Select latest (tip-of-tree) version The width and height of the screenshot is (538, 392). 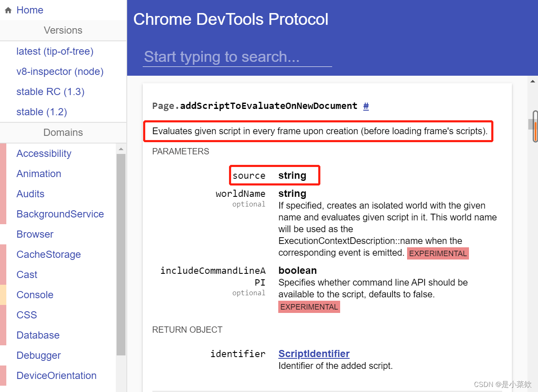(55, 51)
